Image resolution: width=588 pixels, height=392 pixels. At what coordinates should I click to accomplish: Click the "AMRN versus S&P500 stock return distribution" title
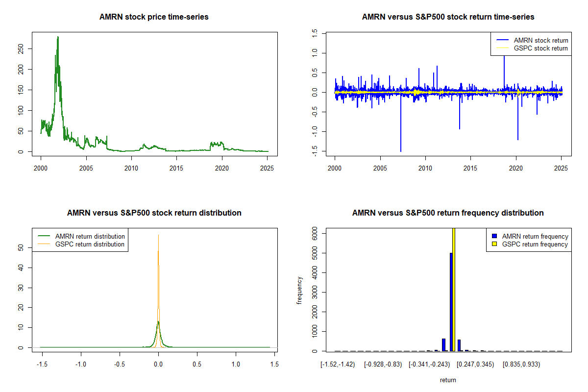[154, 213]
